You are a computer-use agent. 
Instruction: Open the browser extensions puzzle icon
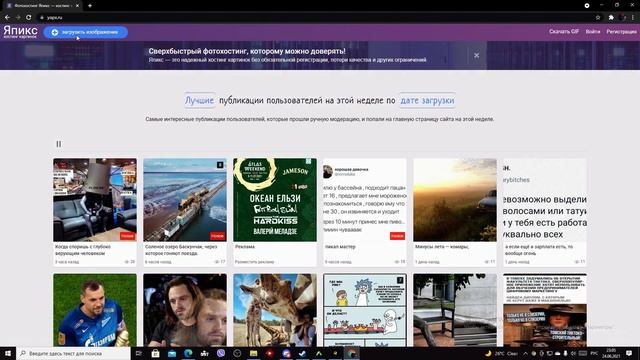611,18
